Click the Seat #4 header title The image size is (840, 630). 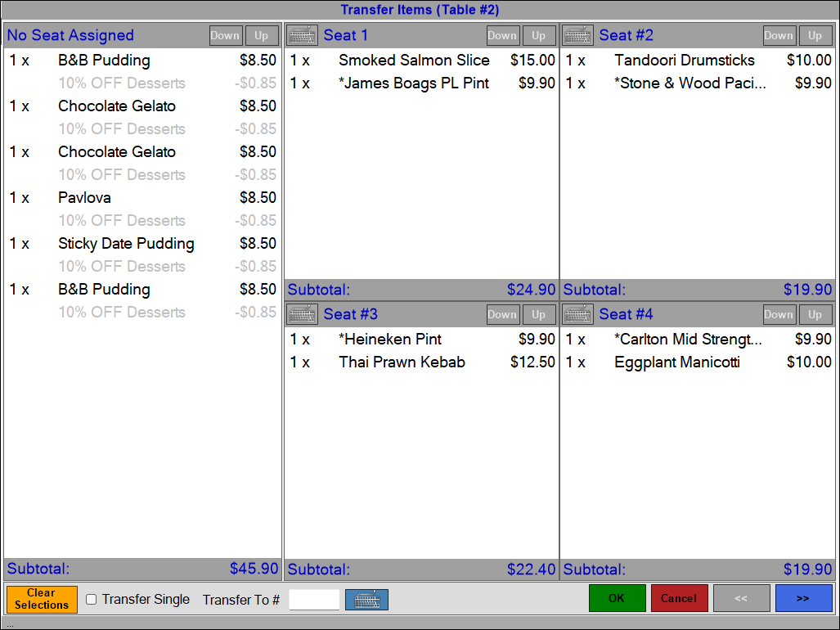pyautogui.click(x=626, y=314)
